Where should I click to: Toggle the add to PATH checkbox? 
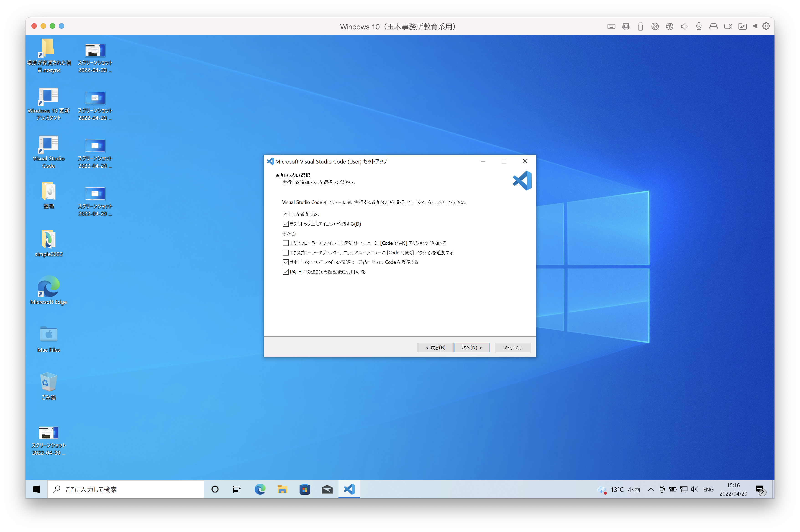[286, 271]
